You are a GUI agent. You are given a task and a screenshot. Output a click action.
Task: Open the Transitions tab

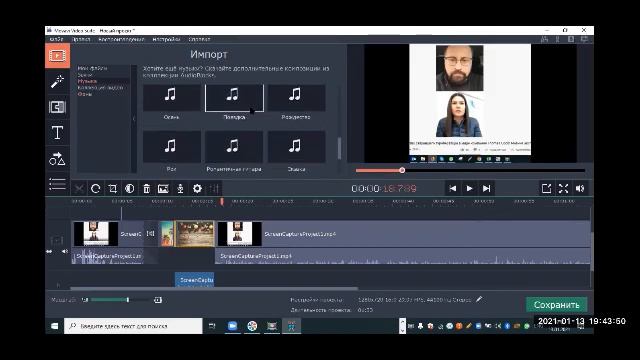[x=57, y=107]
